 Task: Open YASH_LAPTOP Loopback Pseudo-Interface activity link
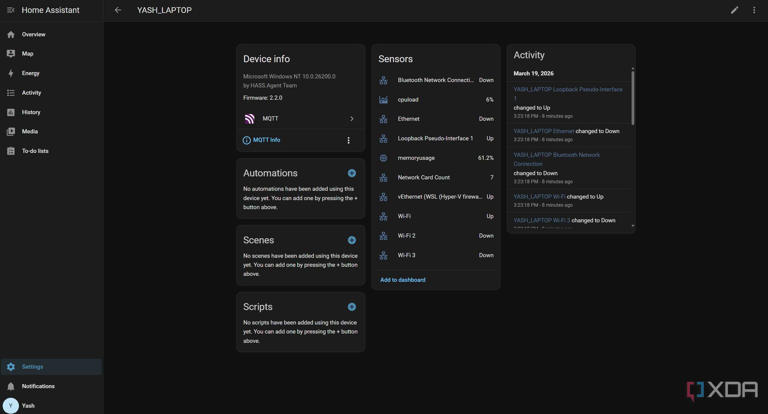tap(568, 93)
